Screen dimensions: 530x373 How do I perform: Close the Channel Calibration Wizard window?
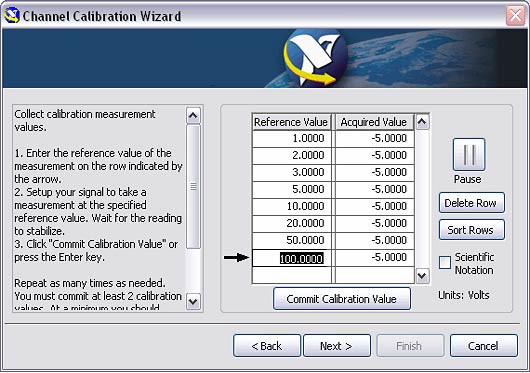pyautogui.click(x=515, y=16)
